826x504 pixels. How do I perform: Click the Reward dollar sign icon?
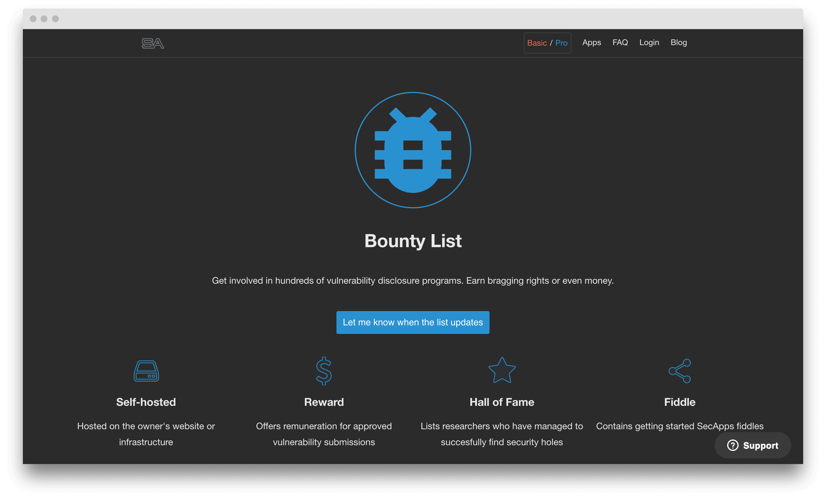[324, 371]
